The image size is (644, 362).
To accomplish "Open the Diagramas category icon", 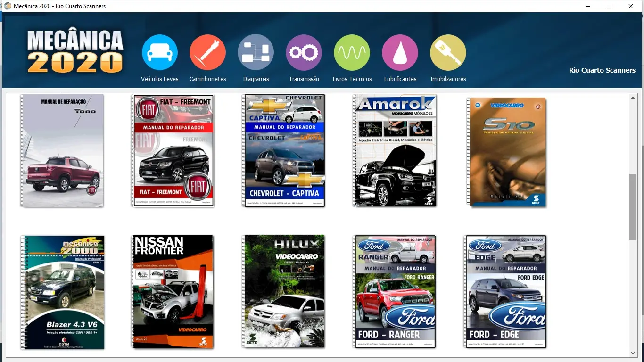I will click(256, 52).
